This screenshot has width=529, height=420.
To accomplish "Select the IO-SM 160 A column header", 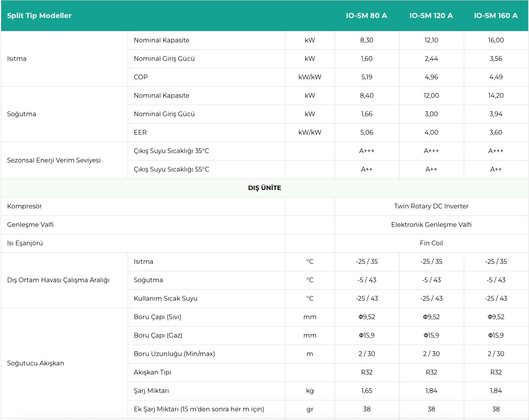I will 496,16.
